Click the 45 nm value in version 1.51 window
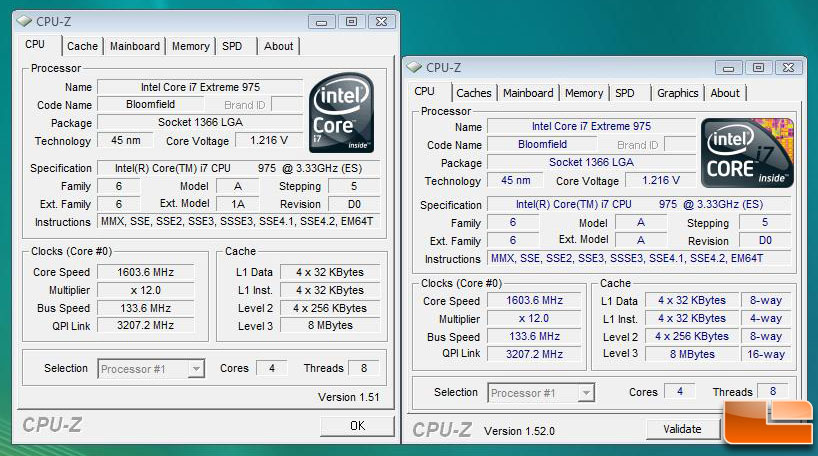The width and height of the screenshot is (818, 456). coord(126,140)
